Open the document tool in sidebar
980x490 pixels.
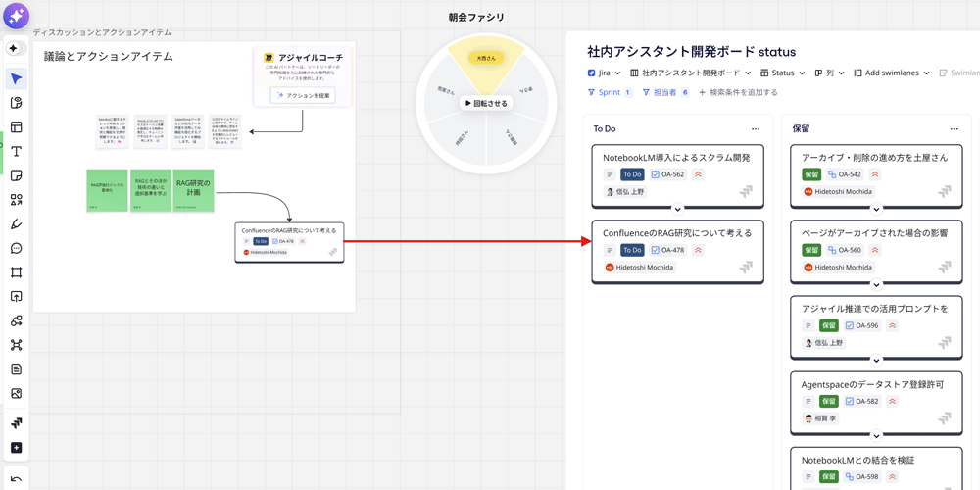[x=17, y=368]
